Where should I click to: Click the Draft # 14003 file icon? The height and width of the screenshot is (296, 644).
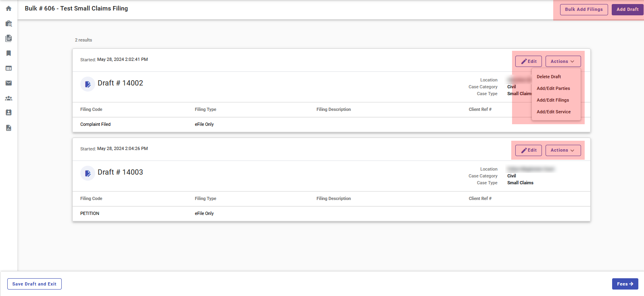click(88, 173)
